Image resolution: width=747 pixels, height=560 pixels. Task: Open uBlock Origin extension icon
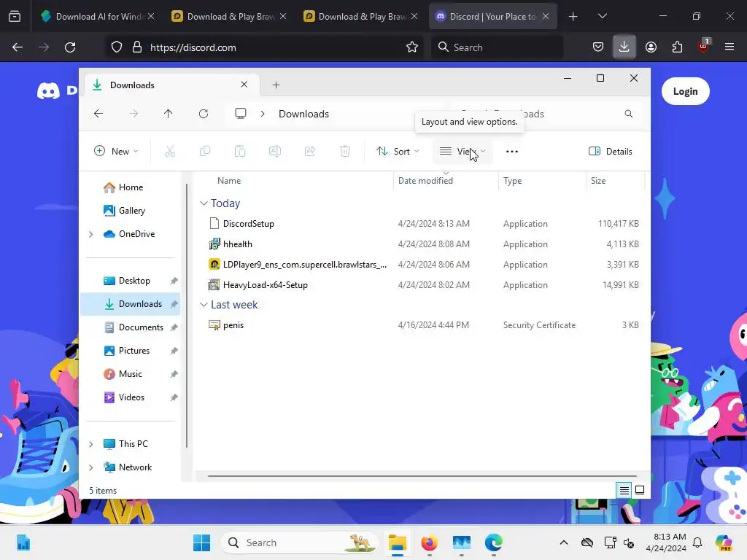pyautogui.click(x=703, y=46)
